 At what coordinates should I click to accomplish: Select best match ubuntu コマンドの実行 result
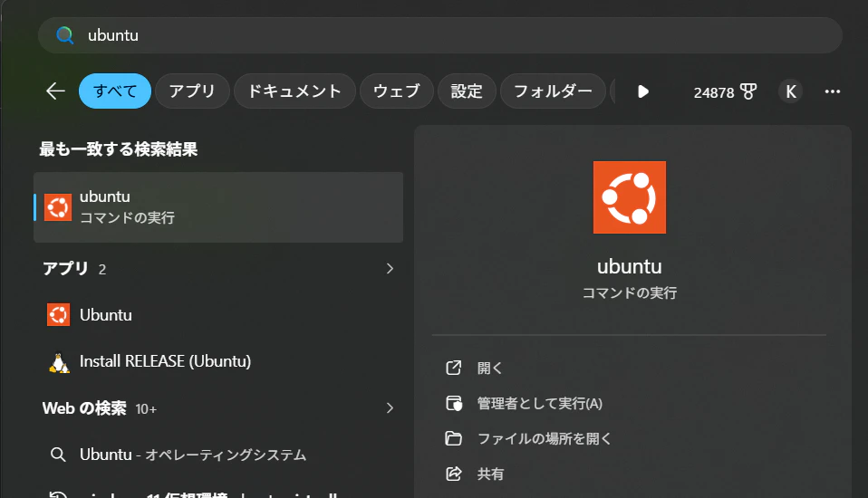pos(218,207)
